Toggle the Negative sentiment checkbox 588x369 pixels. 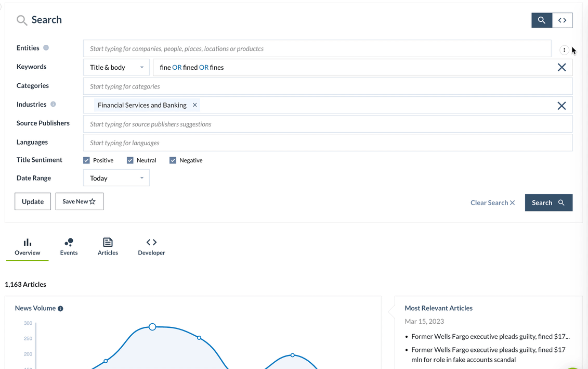click(x=173, y=160)
